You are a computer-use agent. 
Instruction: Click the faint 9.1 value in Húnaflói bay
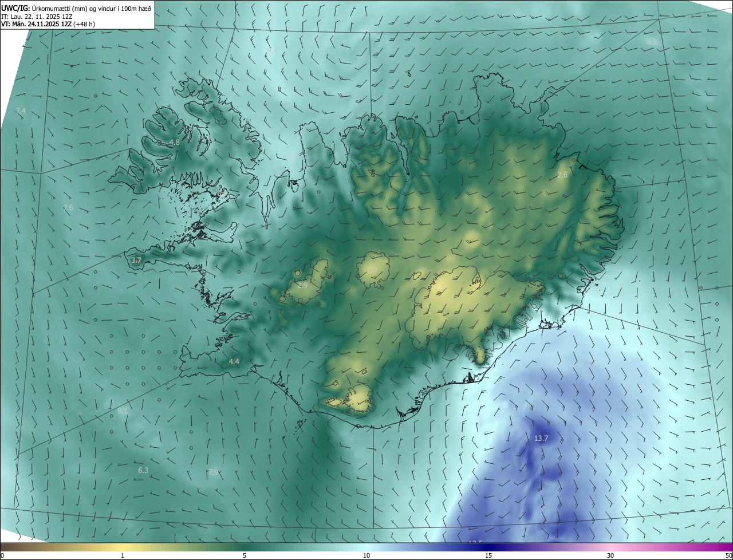(292, 156)
